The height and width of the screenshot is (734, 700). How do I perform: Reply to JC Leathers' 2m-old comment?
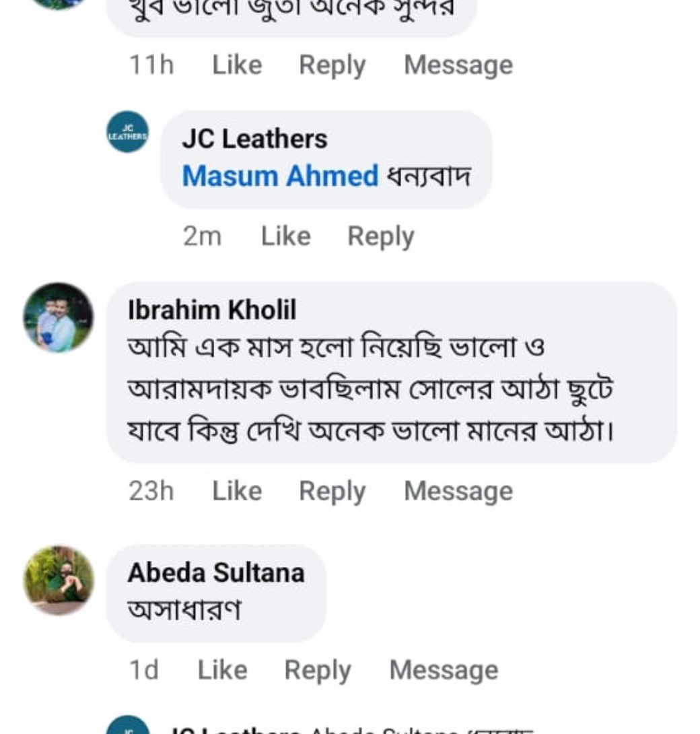[380, 236]
